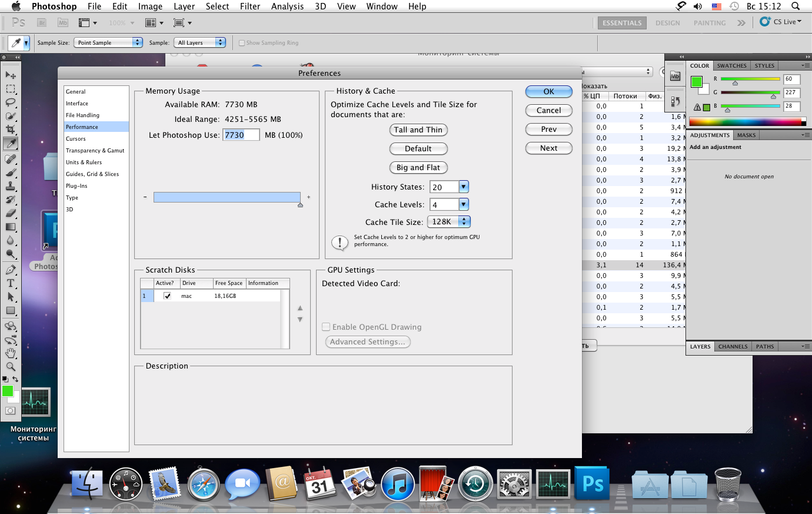Click the Photoshop icon in the Dock
The width and height of the screenshot is (812, 514).
pyautogui.click(x=592, y=484)
